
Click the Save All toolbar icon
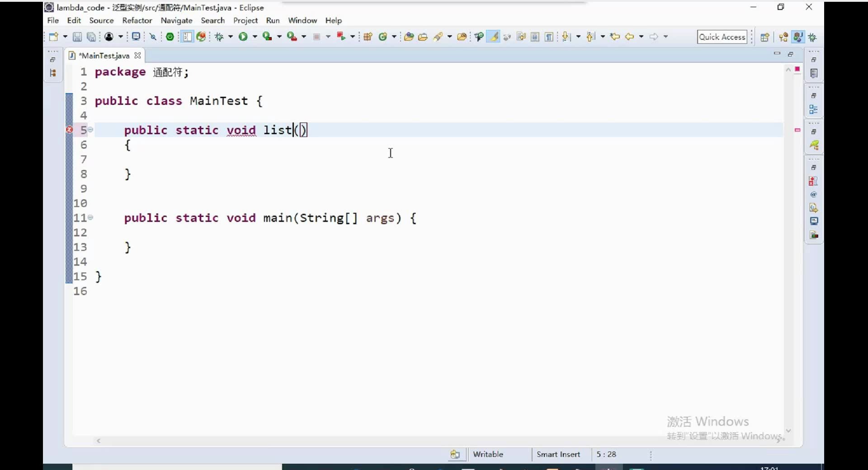[92, 37]
